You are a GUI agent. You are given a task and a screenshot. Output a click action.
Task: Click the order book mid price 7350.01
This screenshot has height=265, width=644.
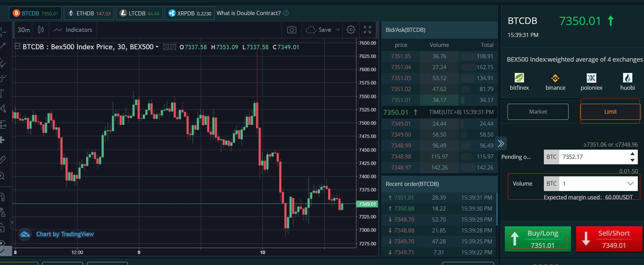pos(396,112)
